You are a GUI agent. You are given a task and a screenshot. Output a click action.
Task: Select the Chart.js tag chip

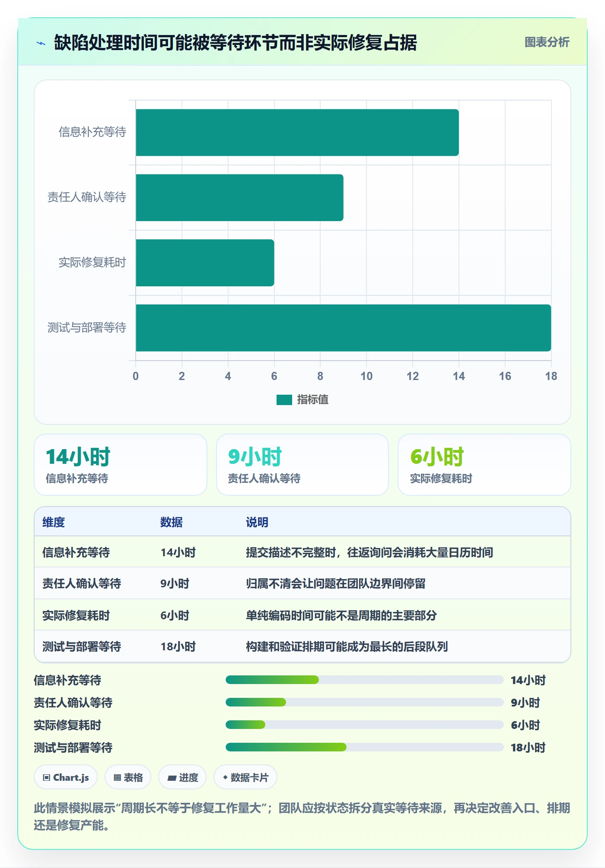(66, 777)
